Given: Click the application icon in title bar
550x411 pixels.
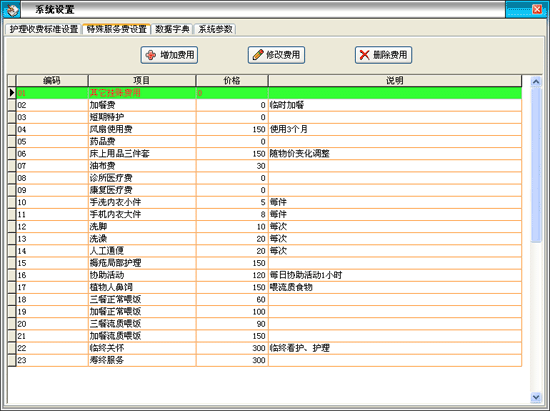Looking at the screenshot, I should [12, 10].
